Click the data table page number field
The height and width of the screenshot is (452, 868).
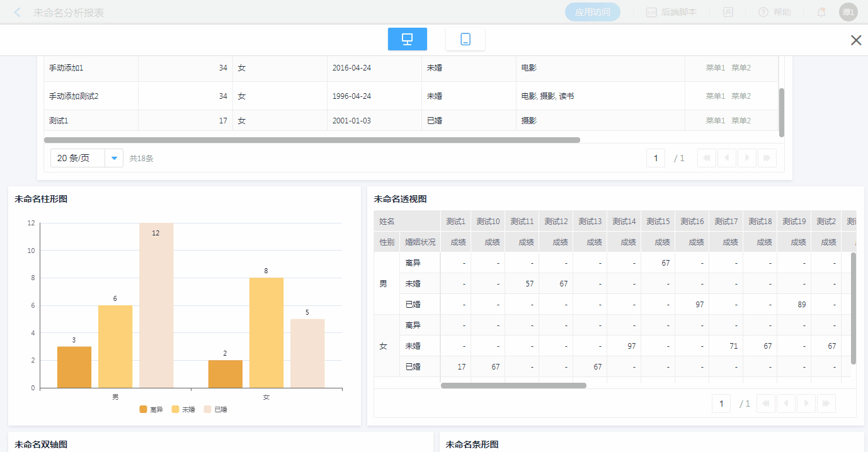(655, 158)
